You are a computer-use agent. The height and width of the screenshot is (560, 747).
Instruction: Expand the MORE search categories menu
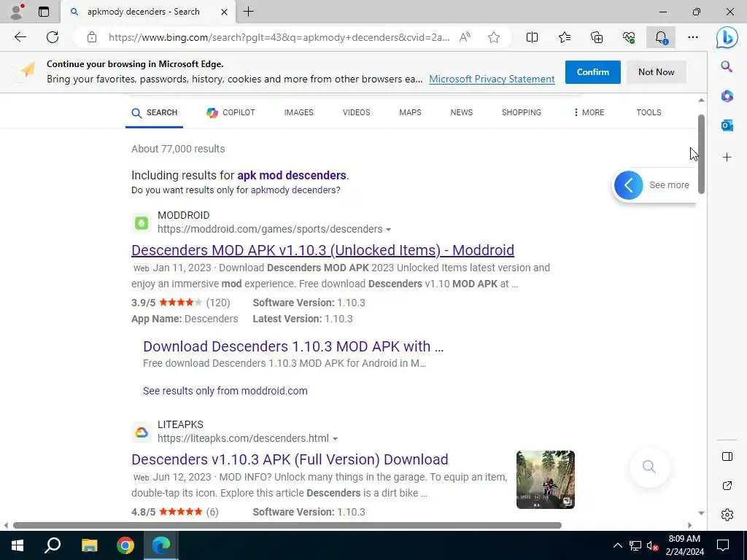click(589, 112)
